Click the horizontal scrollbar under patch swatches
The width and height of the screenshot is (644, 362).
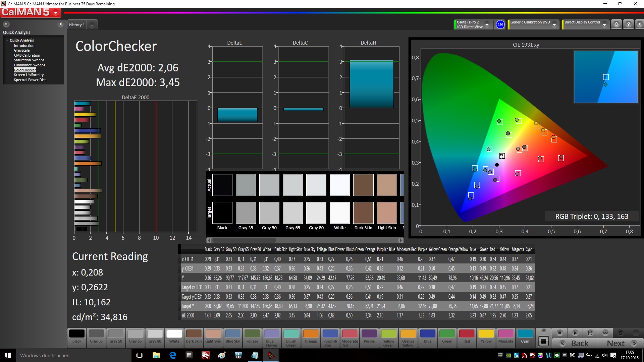point(244,240)
